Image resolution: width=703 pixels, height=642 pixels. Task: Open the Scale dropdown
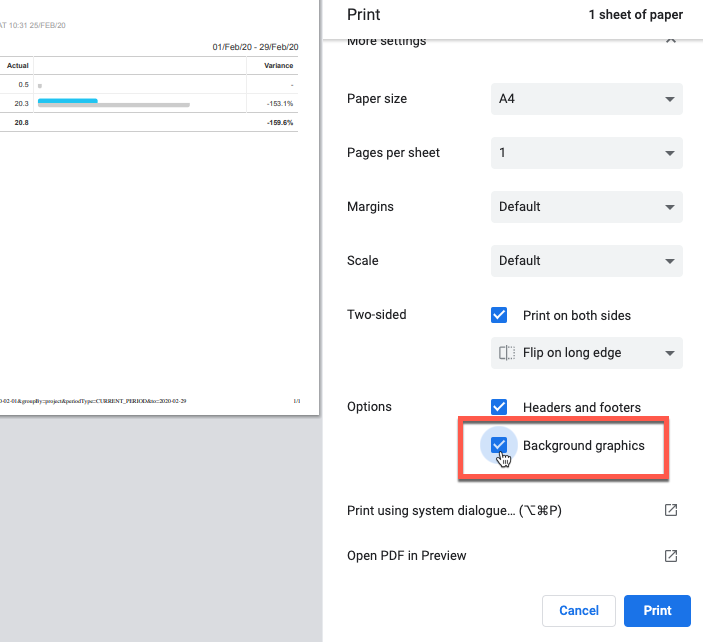[587, 261]
